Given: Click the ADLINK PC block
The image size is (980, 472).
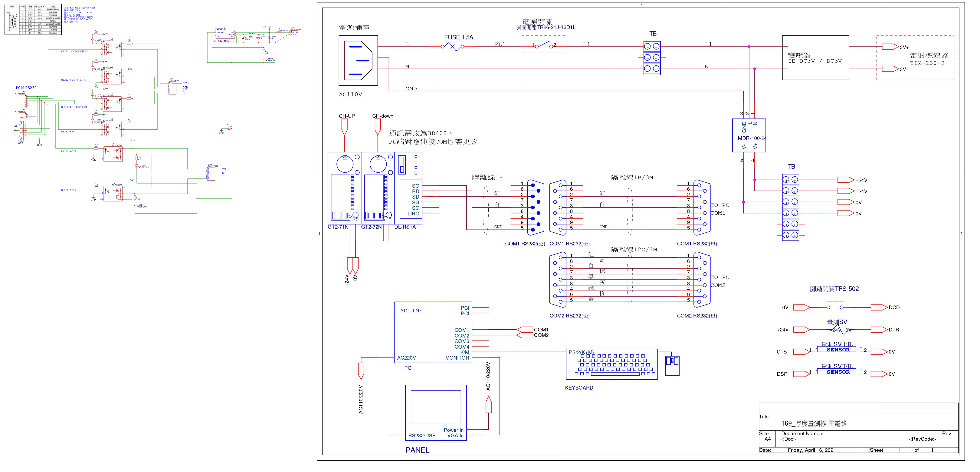Looking at the screenshot, I should click(x=433, y=332).
